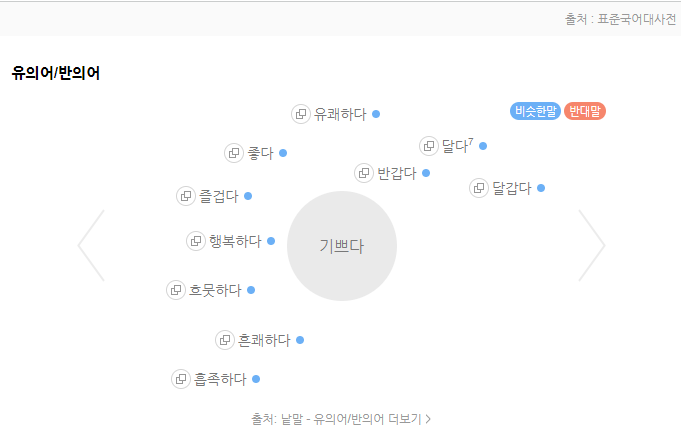Click the copy icon beside 행복하다
Image resolution: width=681 pixels, height=445 pixels.
(x=196, y=241)
